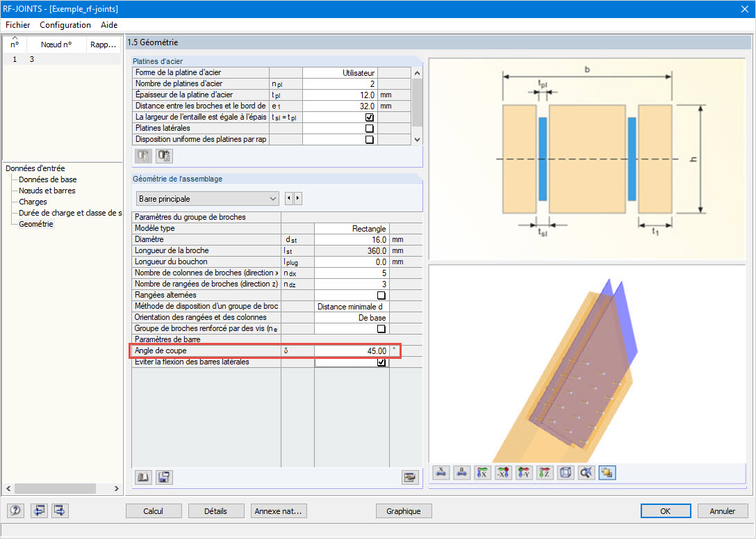Set view in negative X direction
Image resolution: width=756 pixels, height=539 pixels.
(503, 473)
